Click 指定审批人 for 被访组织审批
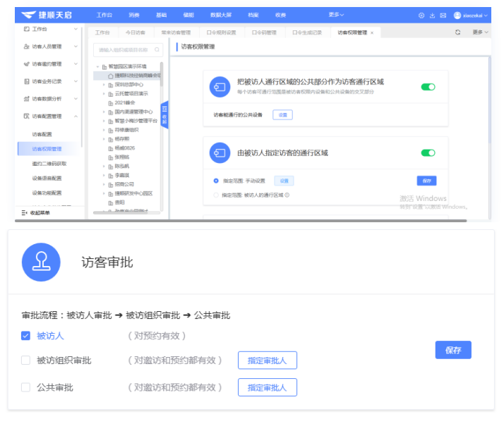Image resolution: width=504 pixels, height=424 pixels. (x=267, y=361)
